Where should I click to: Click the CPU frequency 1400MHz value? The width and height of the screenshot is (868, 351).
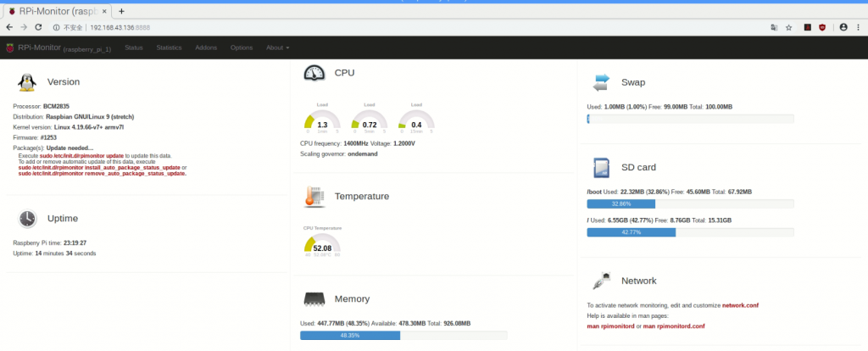click(x=356, y=143)
